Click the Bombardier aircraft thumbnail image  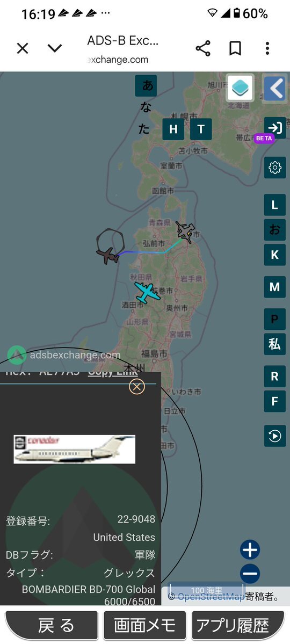coord(74,450)
